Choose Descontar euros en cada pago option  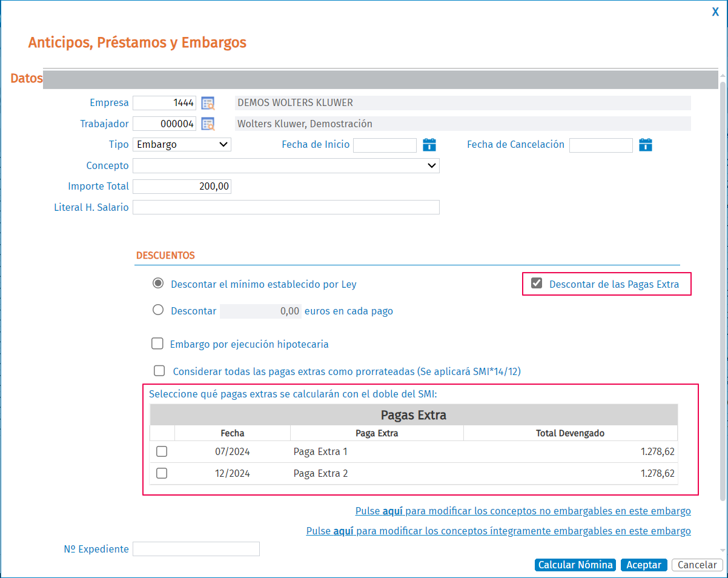158,310
